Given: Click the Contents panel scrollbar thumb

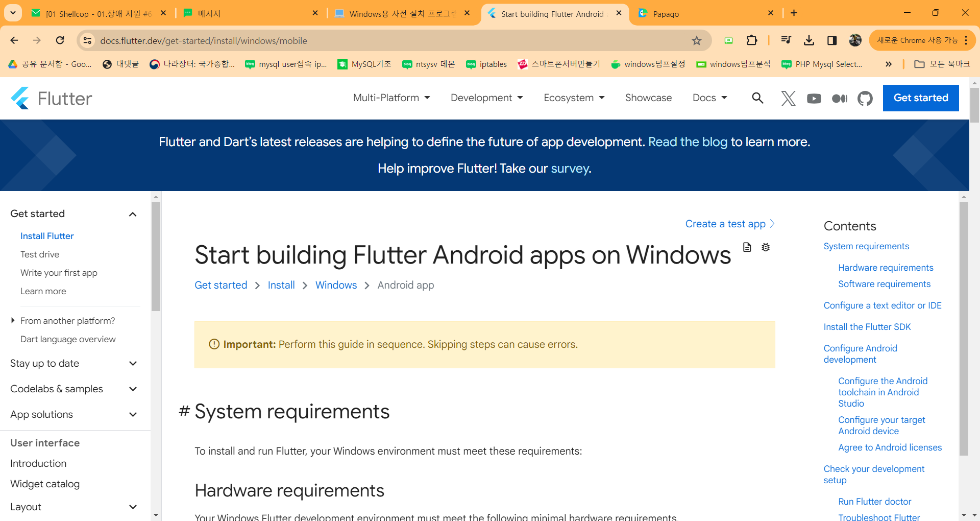Looking at the screenshot, I should [963, 328].
